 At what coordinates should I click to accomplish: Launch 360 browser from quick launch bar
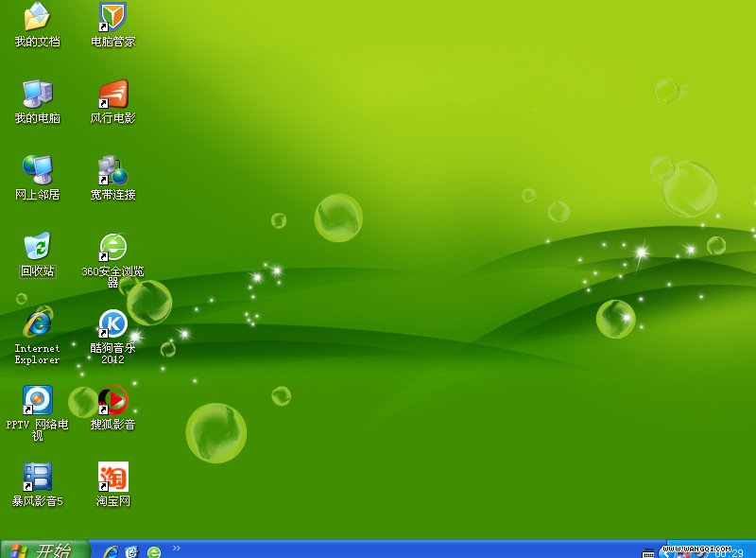(x=154, y=551)
